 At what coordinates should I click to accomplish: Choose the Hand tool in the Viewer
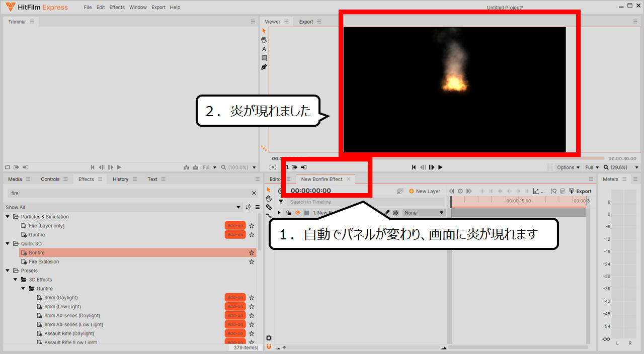264,40
